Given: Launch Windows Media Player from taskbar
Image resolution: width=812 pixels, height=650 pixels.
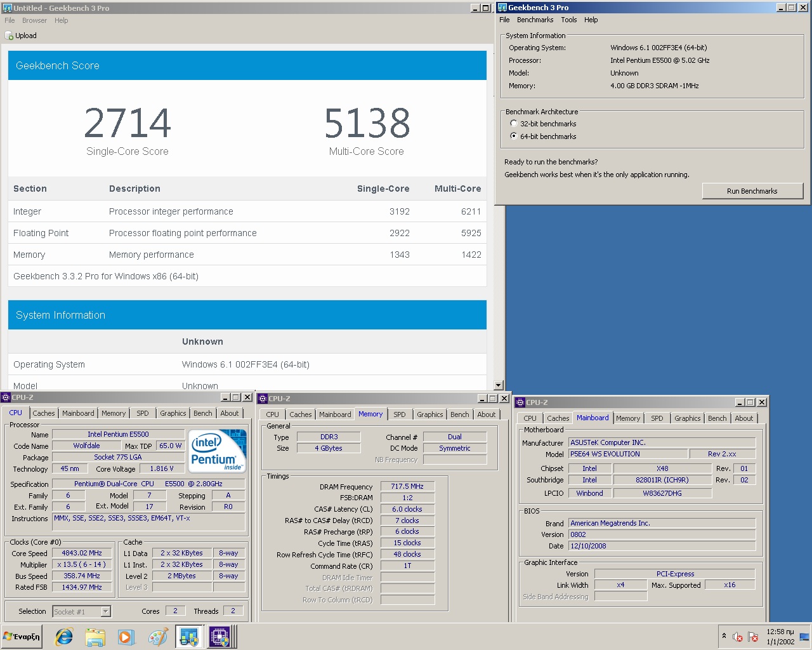Looking at the screenshot, I should point(126,637).
